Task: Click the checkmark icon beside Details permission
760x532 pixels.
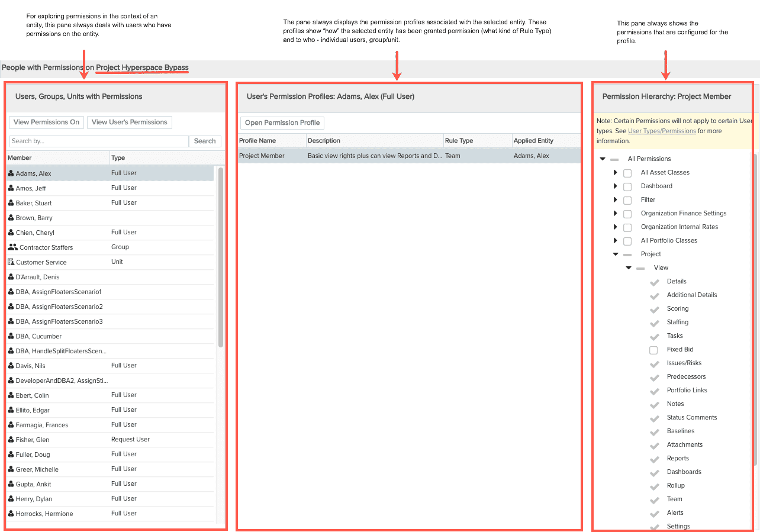Action: [655, 281]
